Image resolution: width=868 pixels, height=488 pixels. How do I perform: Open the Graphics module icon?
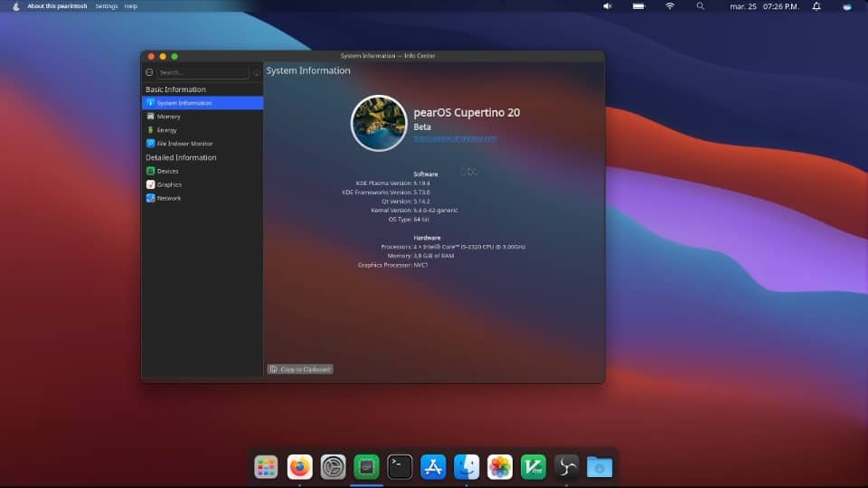point(150,184)
